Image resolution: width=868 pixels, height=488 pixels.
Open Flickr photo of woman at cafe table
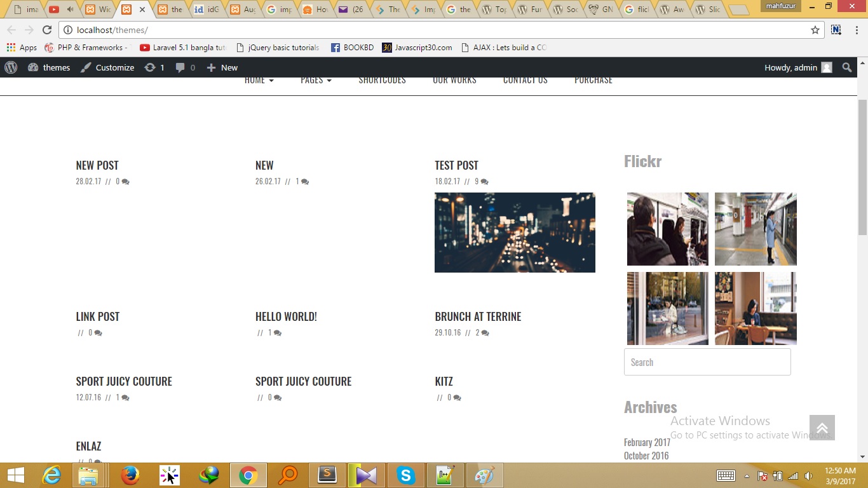pyautogui.click(x=756, y=308)
